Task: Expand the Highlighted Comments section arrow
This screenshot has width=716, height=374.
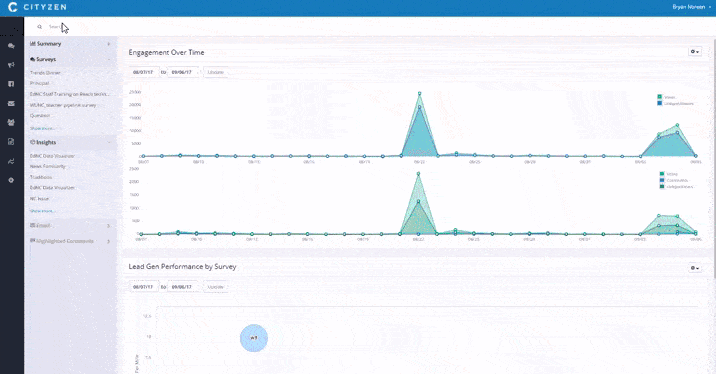Action: point(109,241)
